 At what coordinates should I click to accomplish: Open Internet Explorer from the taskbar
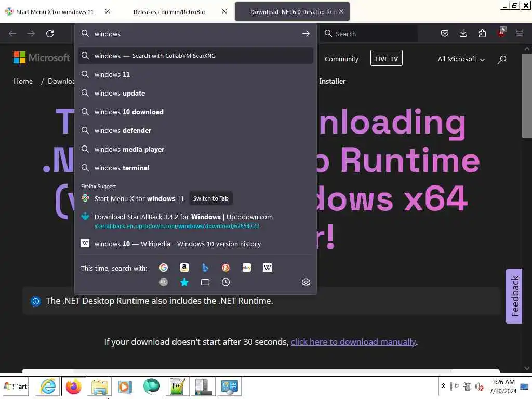[47, 387]
